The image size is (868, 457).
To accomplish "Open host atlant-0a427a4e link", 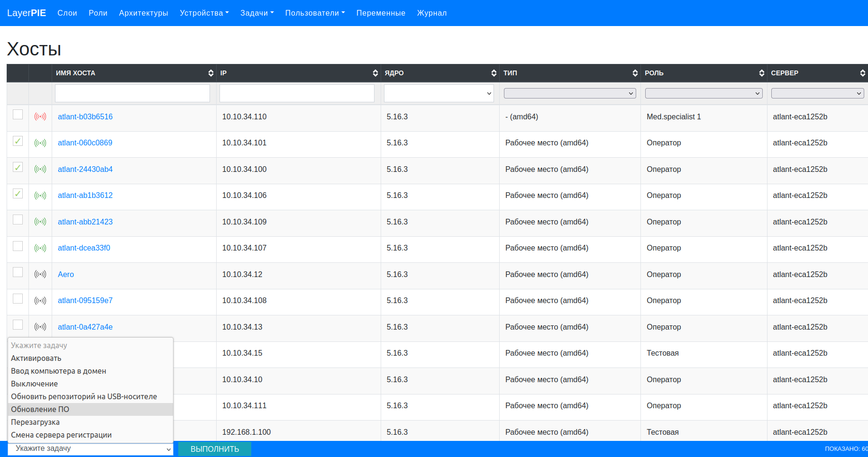I will (x=85, y=327).
